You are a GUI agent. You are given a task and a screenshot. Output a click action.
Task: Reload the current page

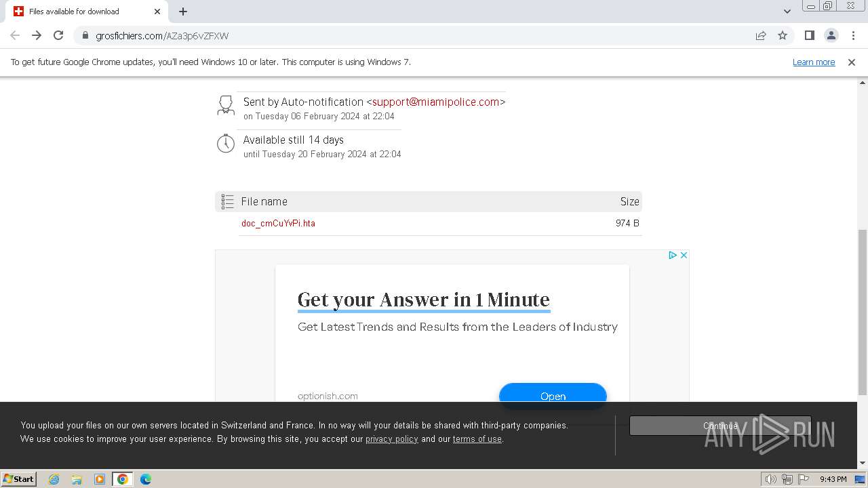pyautogui.click(x=58, y=35)
